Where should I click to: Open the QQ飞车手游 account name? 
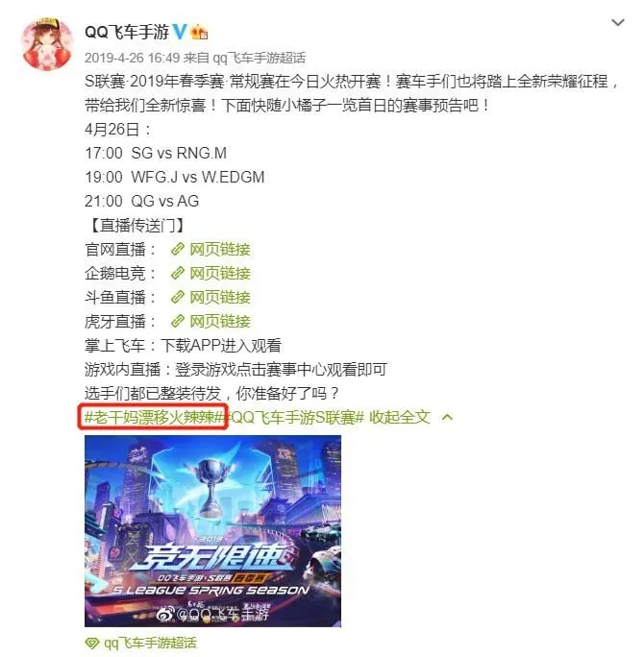pos(127,32)
